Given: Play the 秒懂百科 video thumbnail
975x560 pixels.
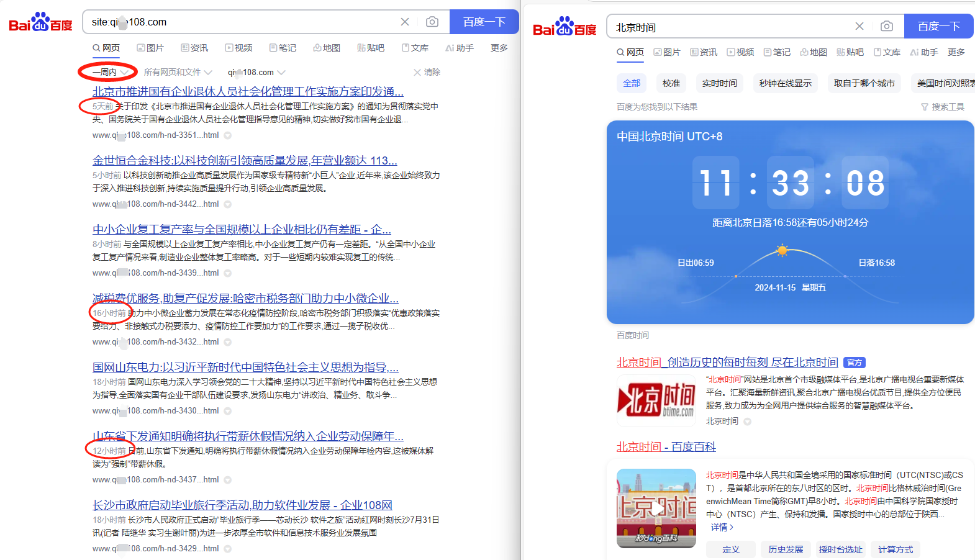Looking at the screenshot, I should click(656, 508).
